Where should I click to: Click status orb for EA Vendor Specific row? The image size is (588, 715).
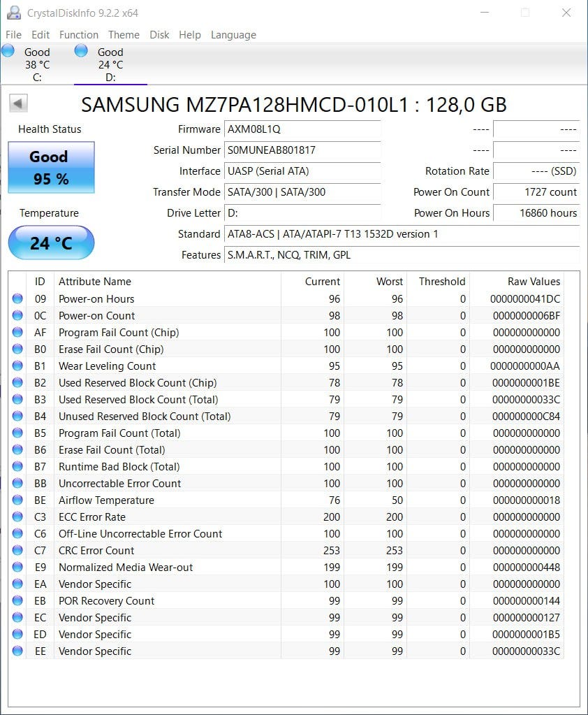tap(17, 584)
